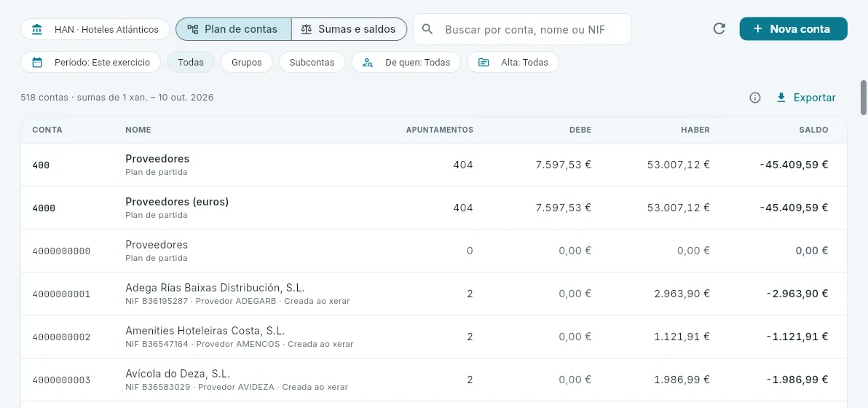This screenshot has width=868, height=408.
Task: Click the folder icon in Alta chip
Action: point(484,62)
